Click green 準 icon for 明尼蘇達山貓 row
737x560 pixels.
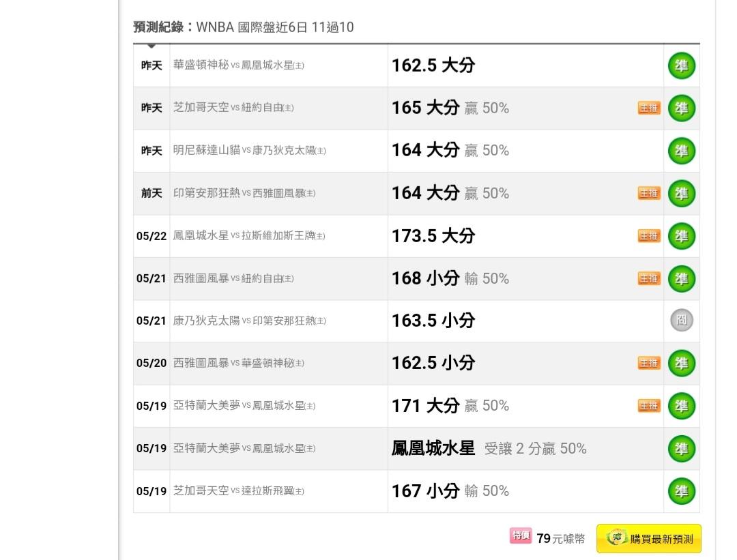point(681,151)
